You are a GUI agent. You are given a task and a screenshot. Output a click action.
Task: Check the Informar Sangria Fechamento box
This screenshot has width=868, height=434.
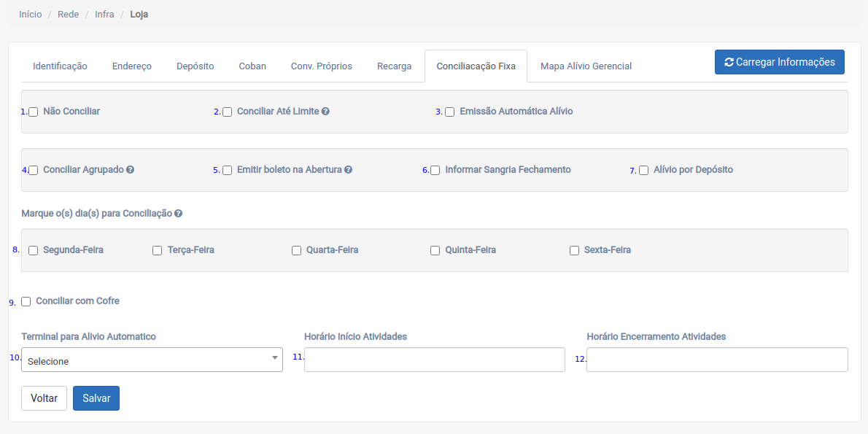435,171
